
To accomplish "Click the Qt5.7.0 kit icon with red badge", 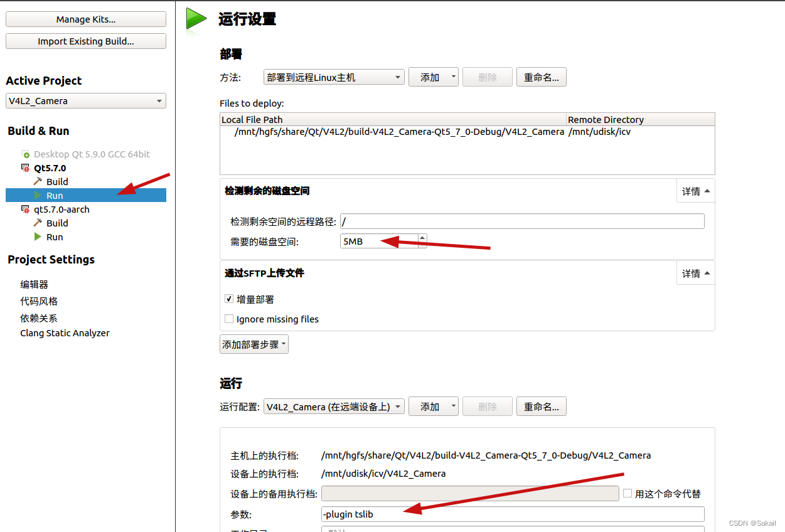I will [24, 168].
